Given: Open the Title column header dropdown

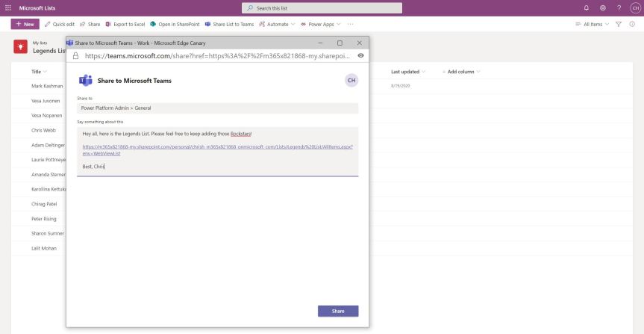Looking at the screenshot, I should click(39, 72).
